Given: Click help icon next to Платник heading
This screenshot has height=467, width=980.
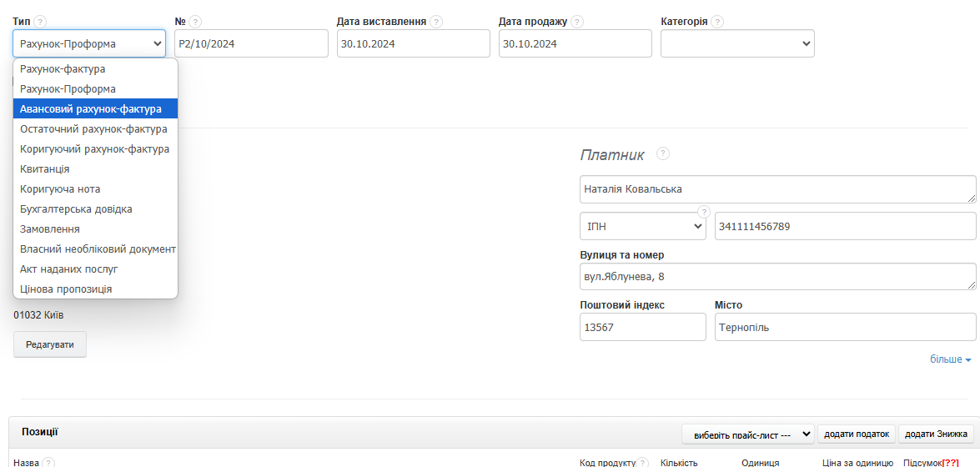Looking at the screenshot, I should 663,153.
